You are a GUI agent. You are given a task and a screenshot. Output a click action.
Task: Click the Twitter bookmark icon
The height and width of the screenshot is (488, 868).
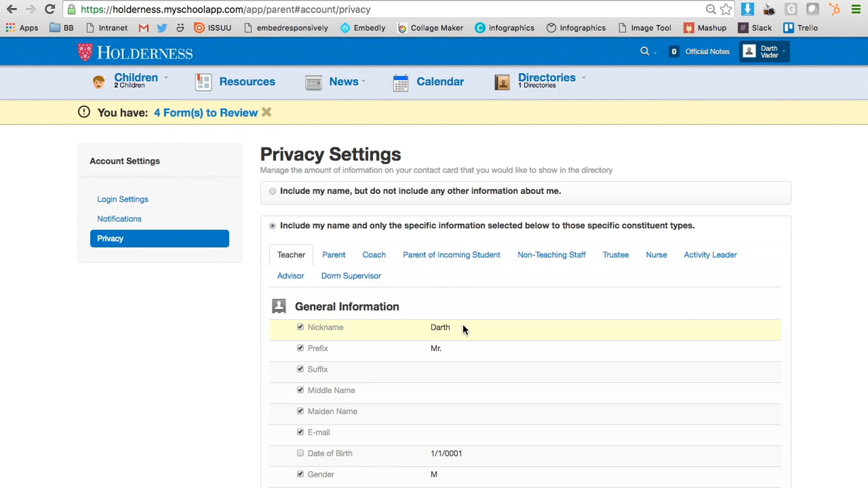(162, 28)
